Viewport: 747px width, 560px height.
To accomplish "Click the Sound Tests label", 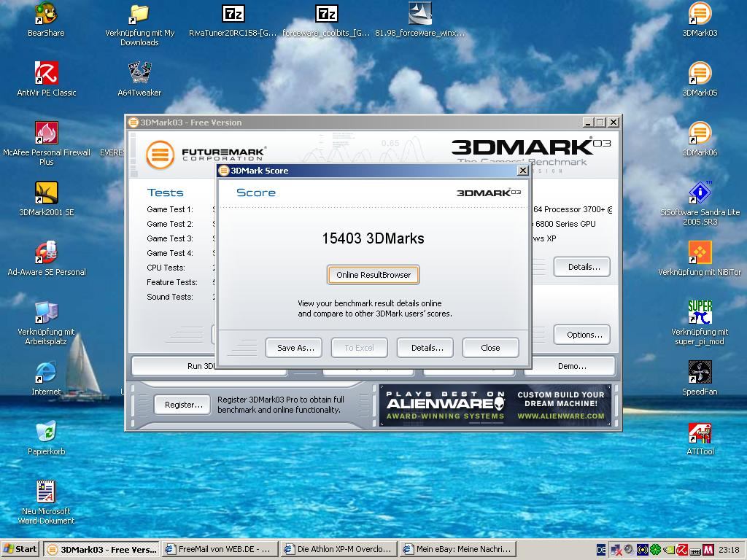I will coord(170,297).
